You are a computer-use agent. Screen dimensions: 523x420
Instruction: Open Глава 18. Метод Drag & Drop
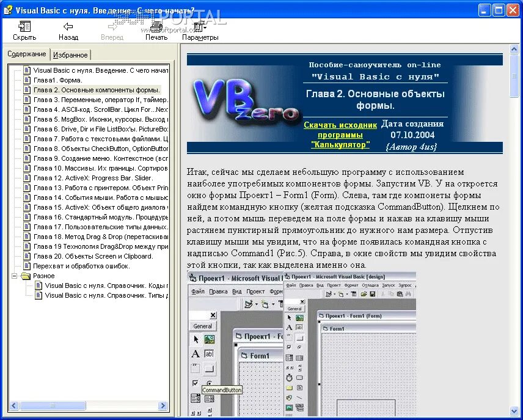click(x=100, y=237)
